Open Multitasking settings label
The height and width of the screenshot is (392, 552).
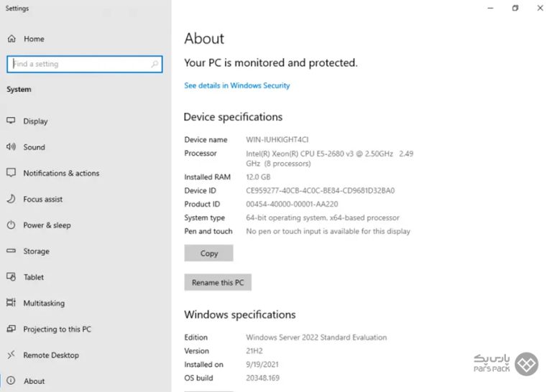pyautogui.click(x=44, y=304)
